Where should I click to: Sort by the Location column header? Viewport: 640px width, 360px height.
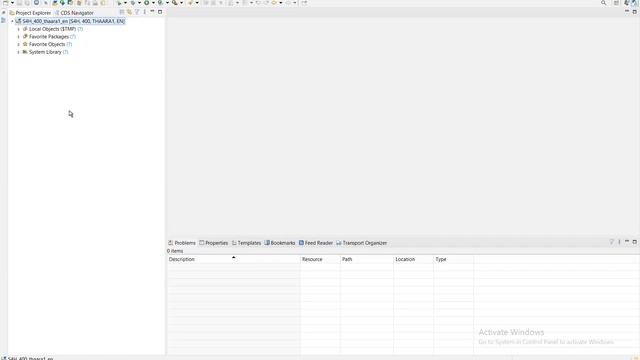(x=413, y=259)
